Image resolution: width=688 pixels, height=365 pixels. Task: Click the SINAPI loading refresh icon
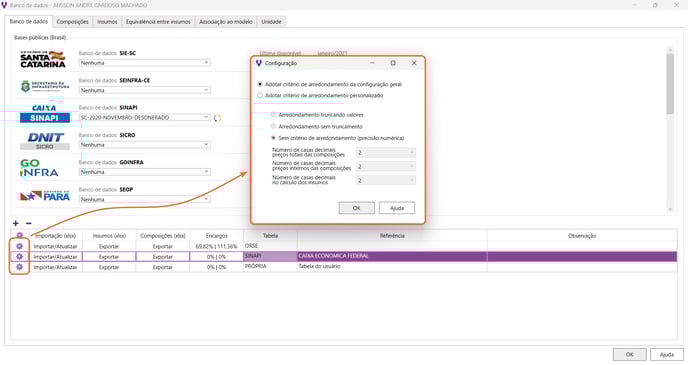click(x=217, y=118)
